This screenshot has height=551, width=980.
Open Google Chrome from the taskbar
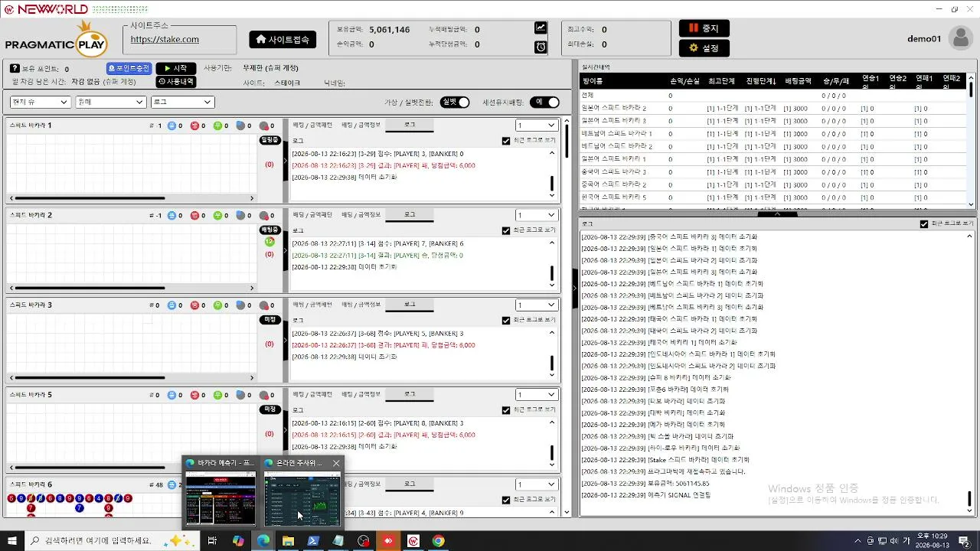[x=438, y=541]
